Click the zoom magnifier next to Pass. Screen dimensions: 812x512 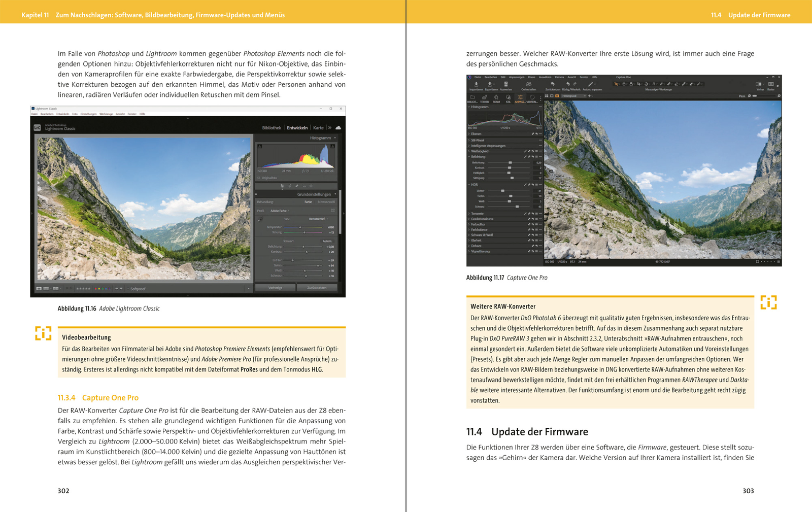click(750, 96)
